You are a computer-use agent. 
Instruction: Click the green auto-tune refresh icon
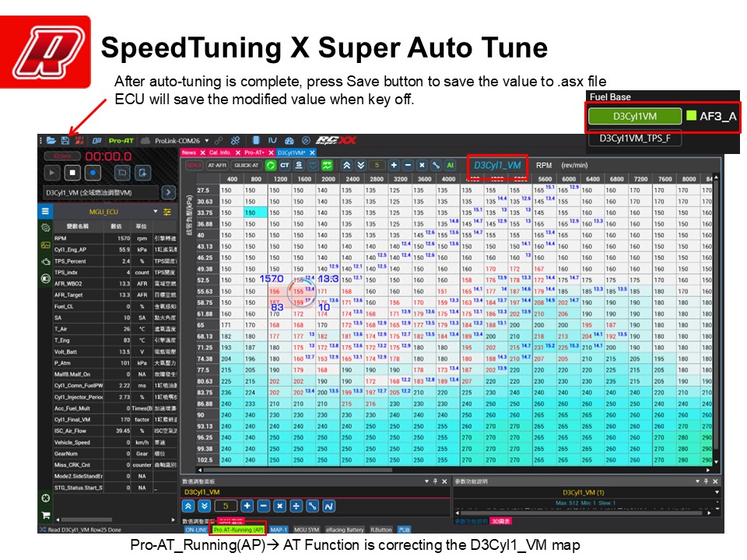pos(271,166)
